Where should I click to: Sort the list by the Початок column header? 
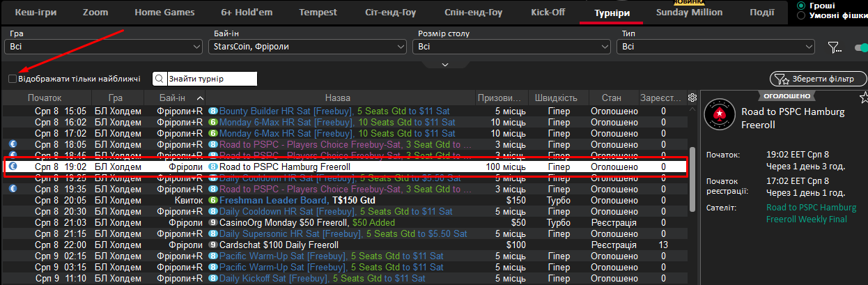pyautogui.click(x=45, y=98)
